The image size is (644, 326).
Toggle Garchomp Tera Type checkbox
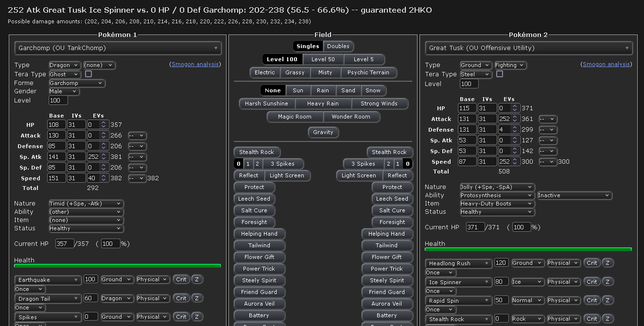[x=88, y=74]
